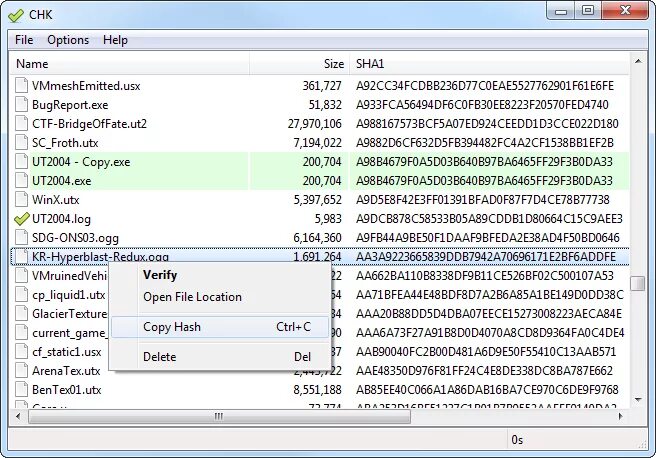Sort by the Name column header
The width and height of the screenshot is (656, 458).
coord(130,64)
